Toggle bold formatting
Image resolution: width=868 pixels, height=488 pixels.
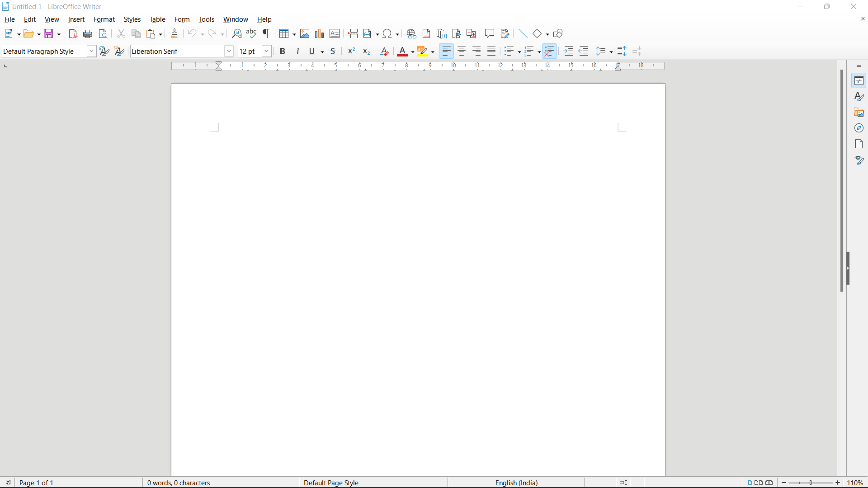(x=282, y=51)
